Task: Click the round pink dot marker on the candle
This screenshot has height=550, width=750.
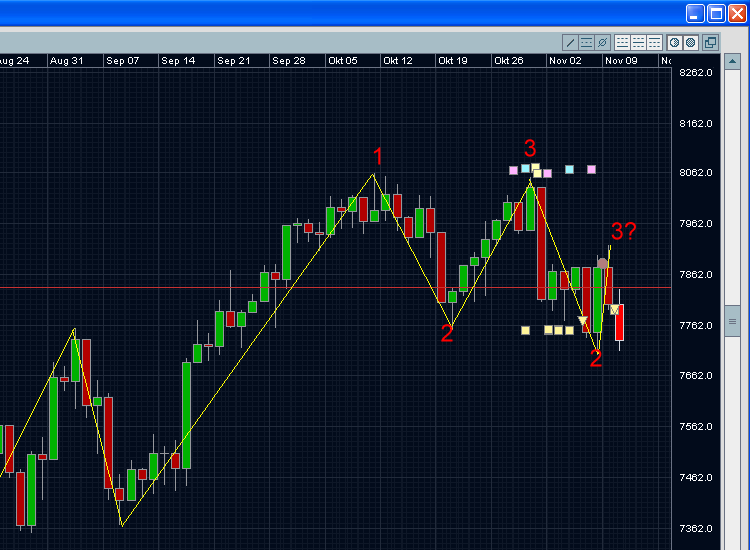Action: point(602,264)
